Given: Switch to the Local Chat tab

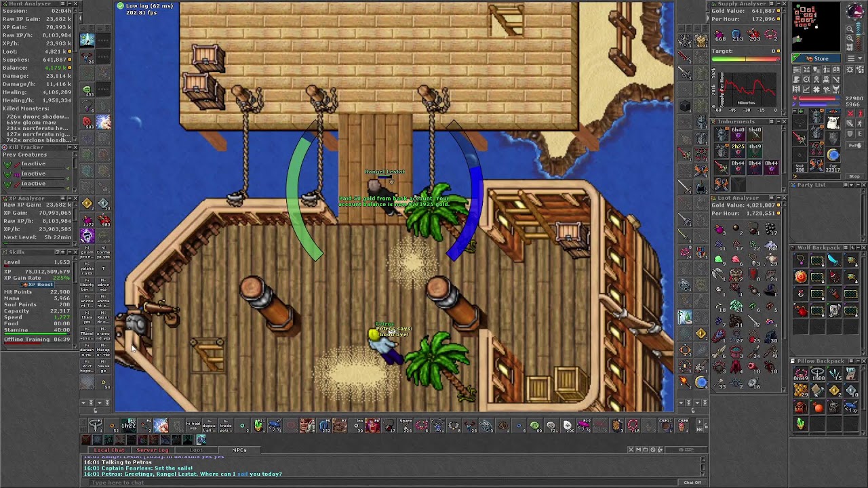Looking at the screenshot, I should point(109,450).
